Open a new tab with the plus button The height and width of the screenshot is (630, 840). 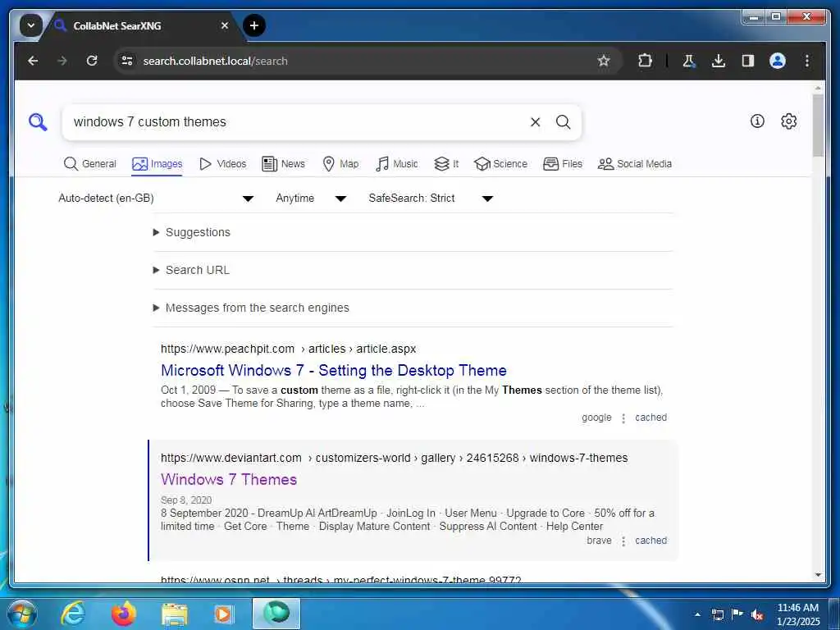click(x=254, y=25)
